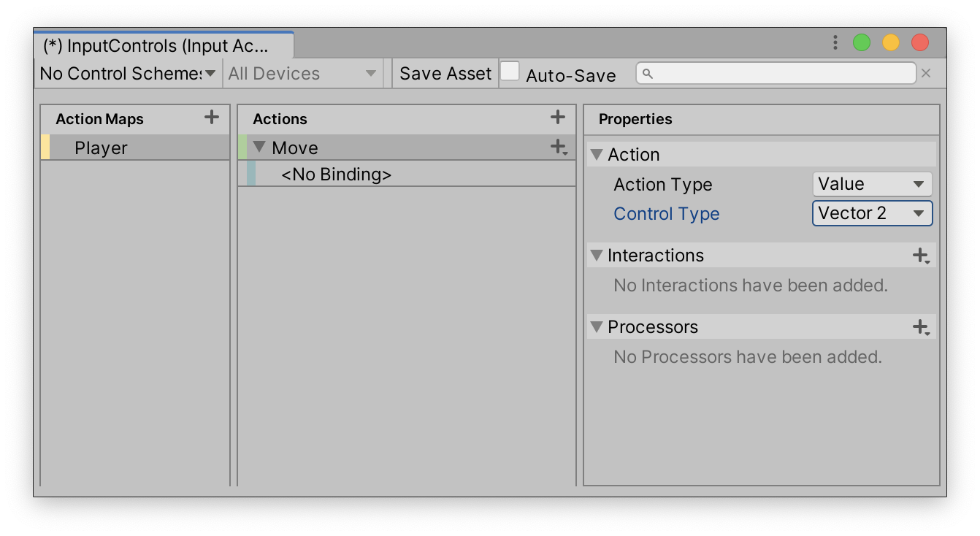Add a new Processor via plus icon
This screenshot has height=536, width=980.
click(x=921, y=327)
